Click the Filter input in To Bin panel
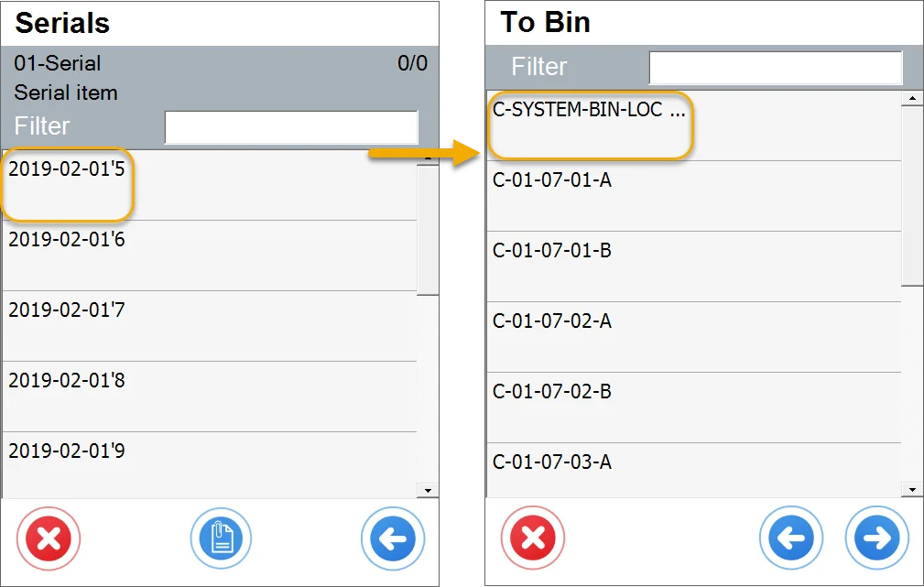Screen dimensions: 924x587 pos(775,68)
